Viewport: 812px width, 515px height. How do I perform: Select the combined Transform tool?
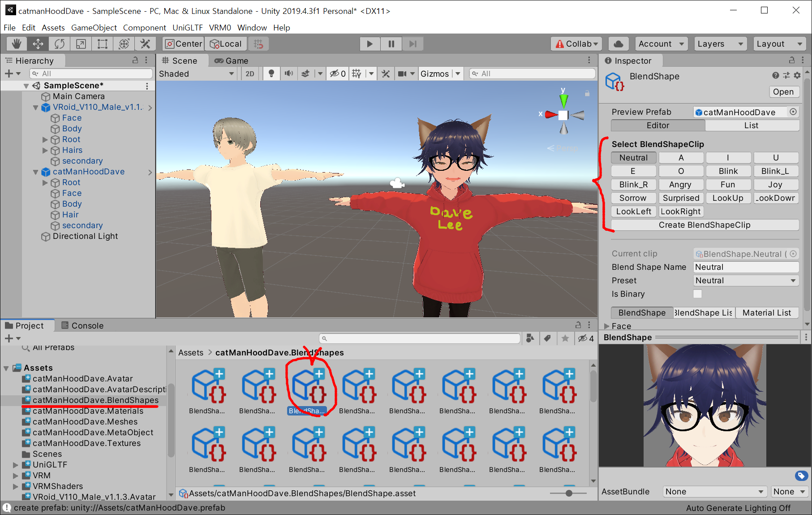click(124, 44)
